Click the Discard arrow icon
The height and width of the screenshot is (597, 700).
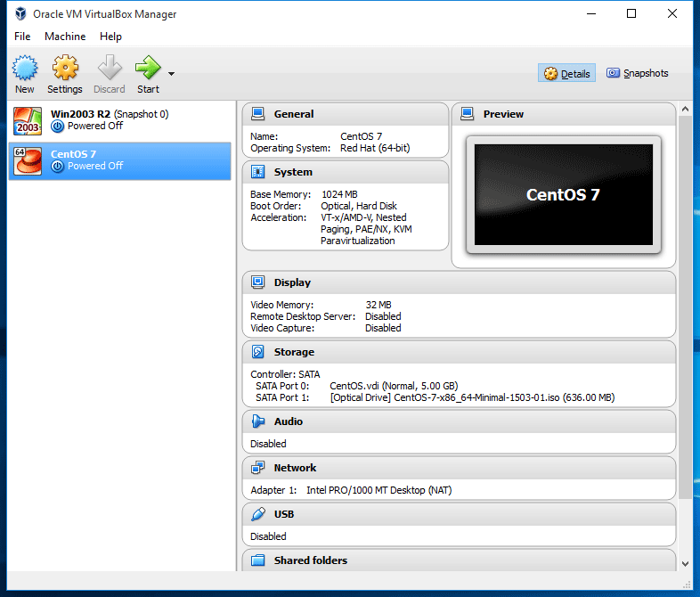110,68
